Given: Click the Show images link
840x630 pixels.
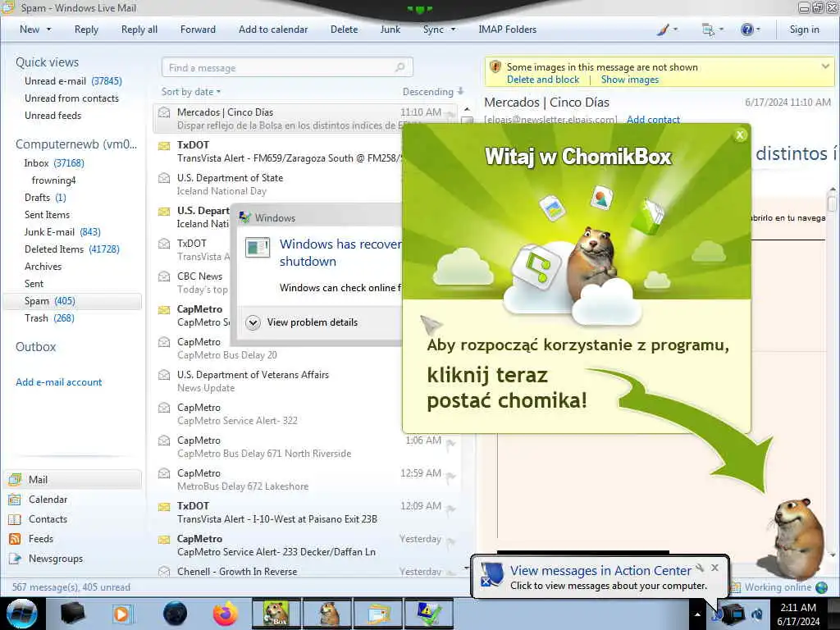Looking at the screenshot, I should 629,80.
